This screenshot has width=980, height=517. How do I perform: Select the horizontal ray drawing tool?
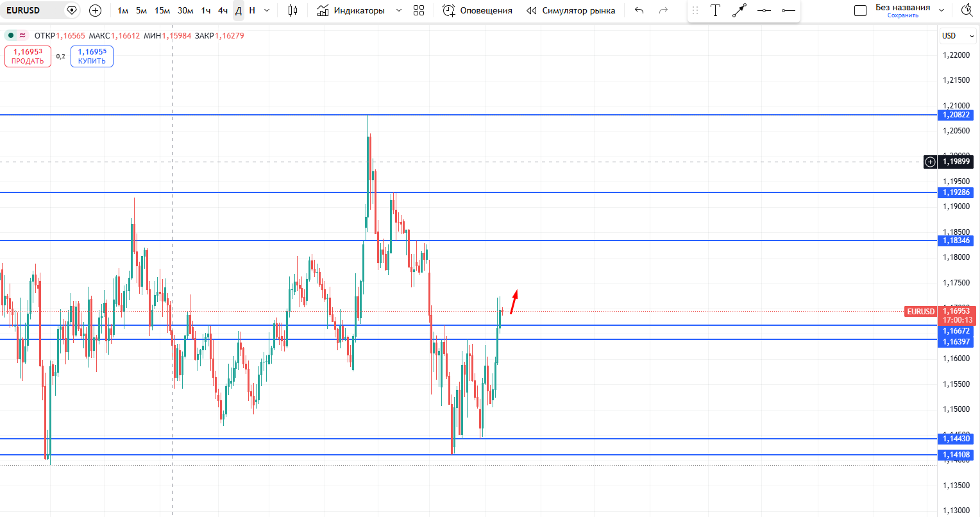tap(788, 10)
